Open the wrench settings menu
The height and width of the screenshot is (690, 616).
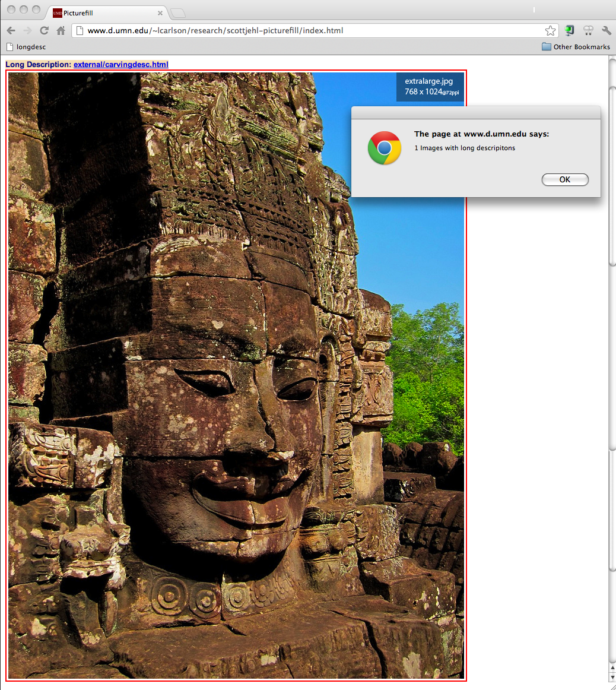tap(606, 30)
